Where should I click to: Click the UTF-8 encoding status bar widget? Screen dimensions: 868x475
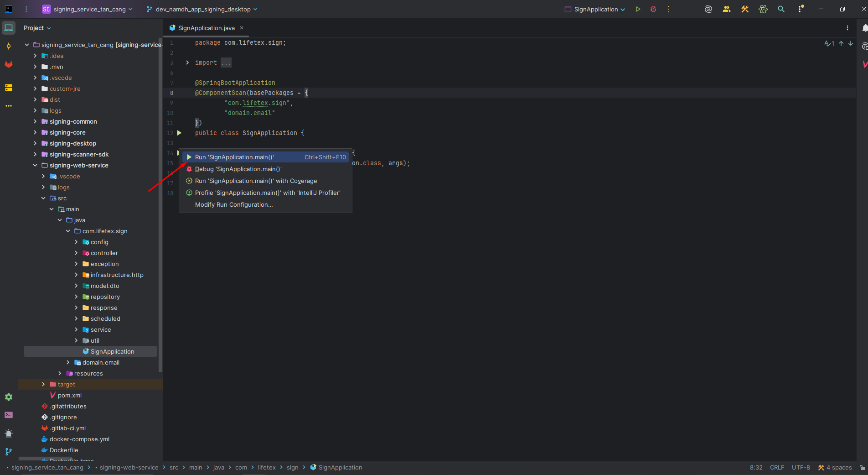pos(801,467)
